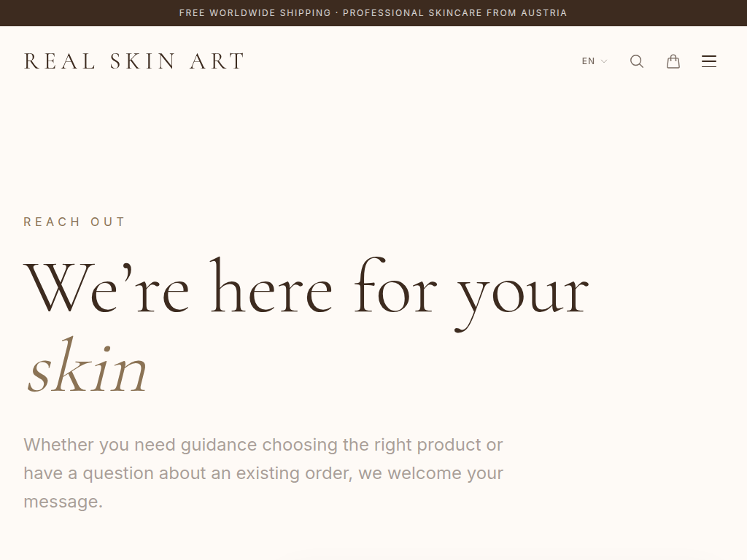
Task: Click the chevron arrow beside EN
Action: (x=604, y=61)
